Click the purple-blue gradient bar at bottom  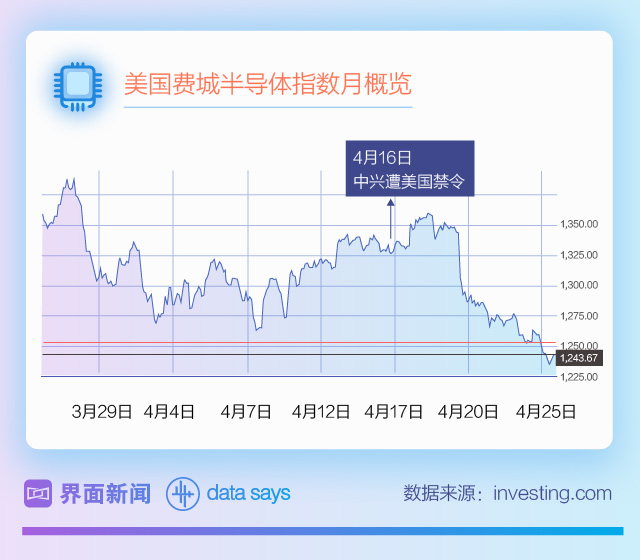(322, 531)
